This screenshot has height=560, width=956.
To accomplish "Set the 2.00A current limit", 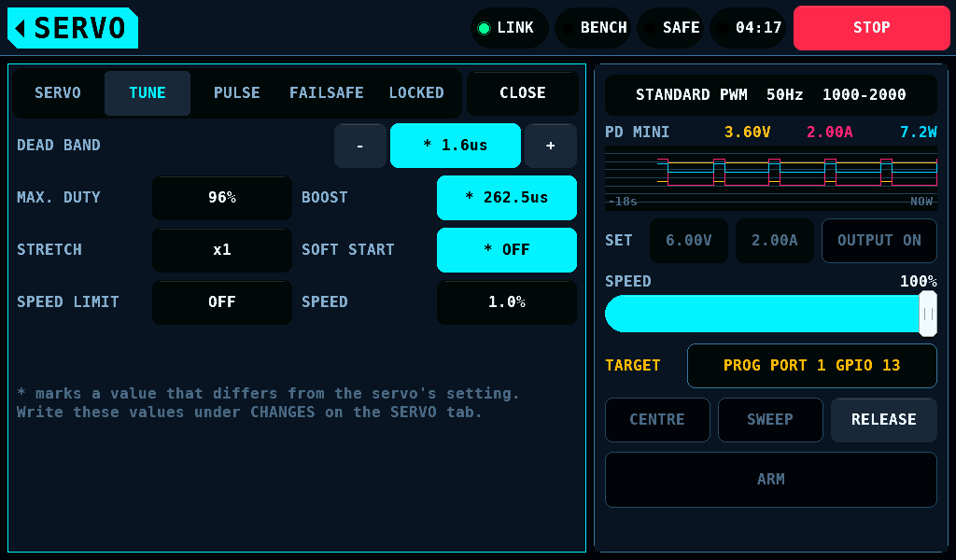I will tap(774, 241).
